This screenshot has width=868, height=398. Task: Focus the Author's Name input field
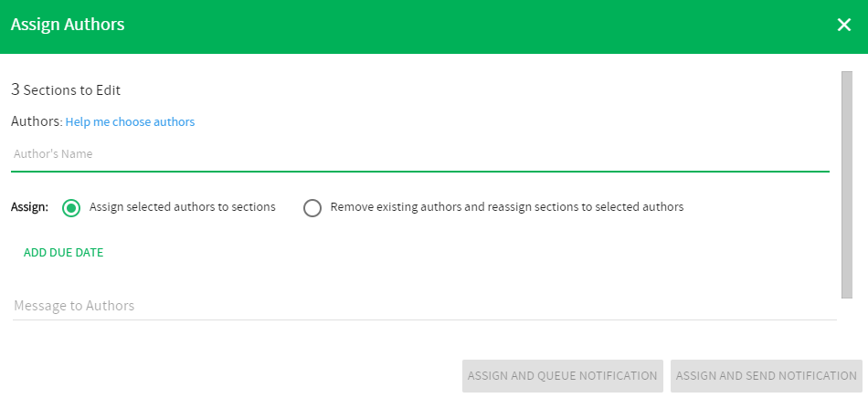pyautogui.click(x=420, y=154)
